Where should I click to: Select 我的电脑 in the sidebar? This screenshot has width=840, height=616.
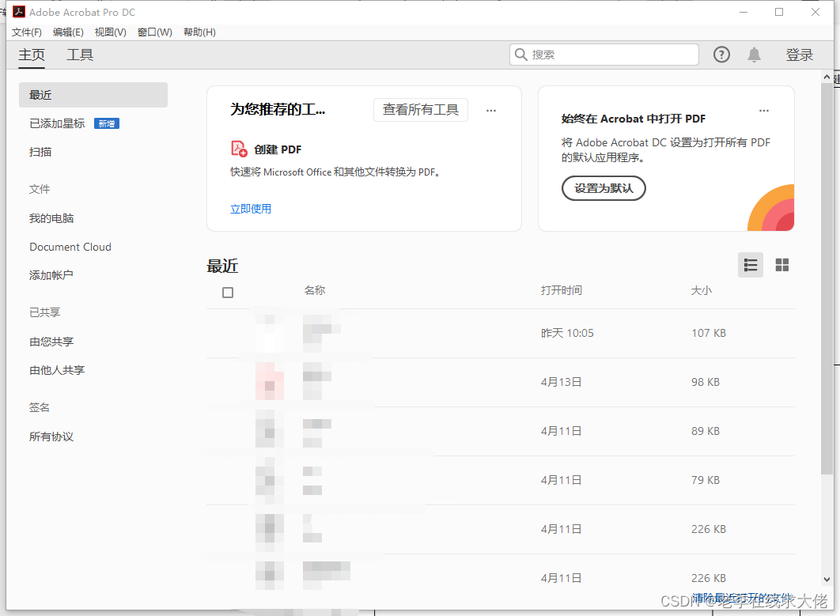tap(51, 218)
